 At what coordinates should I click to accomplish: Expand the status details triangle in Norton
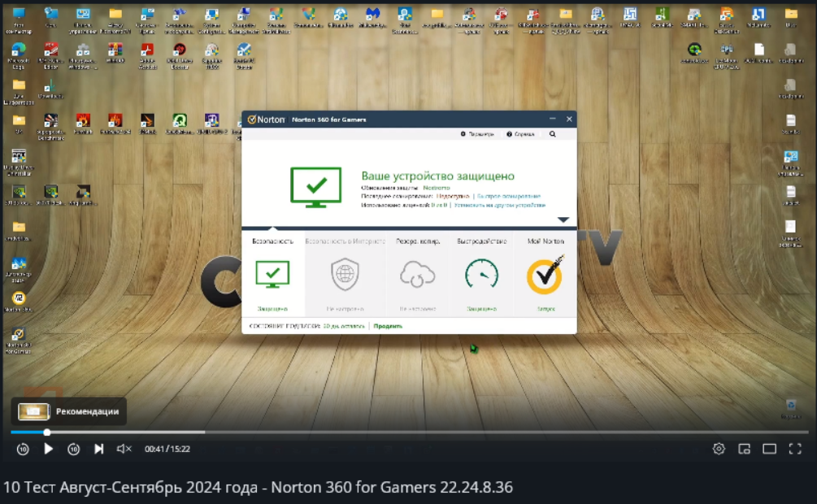tap(563, 219)
